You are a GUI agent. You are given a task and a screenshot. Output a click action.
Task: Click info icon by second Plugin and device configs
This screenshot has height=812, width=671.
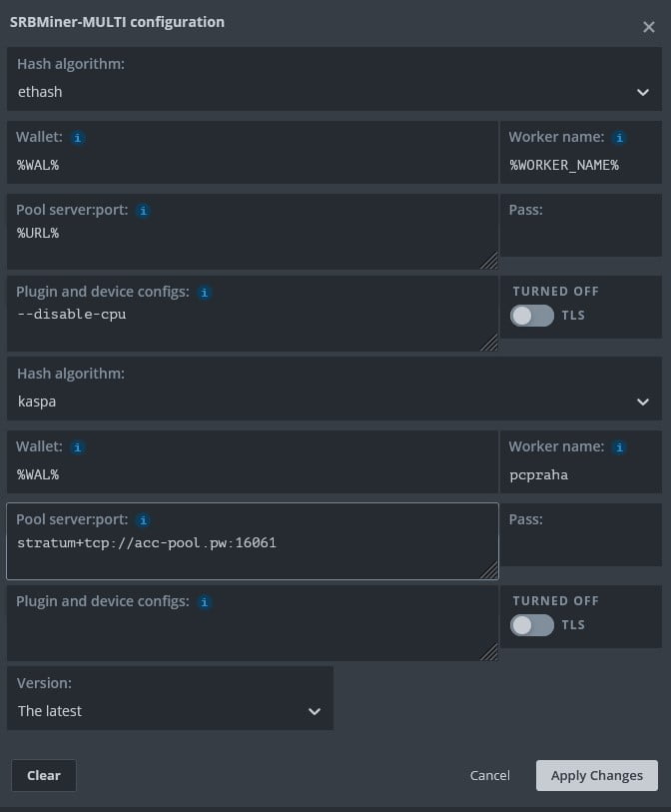[205, 602]
